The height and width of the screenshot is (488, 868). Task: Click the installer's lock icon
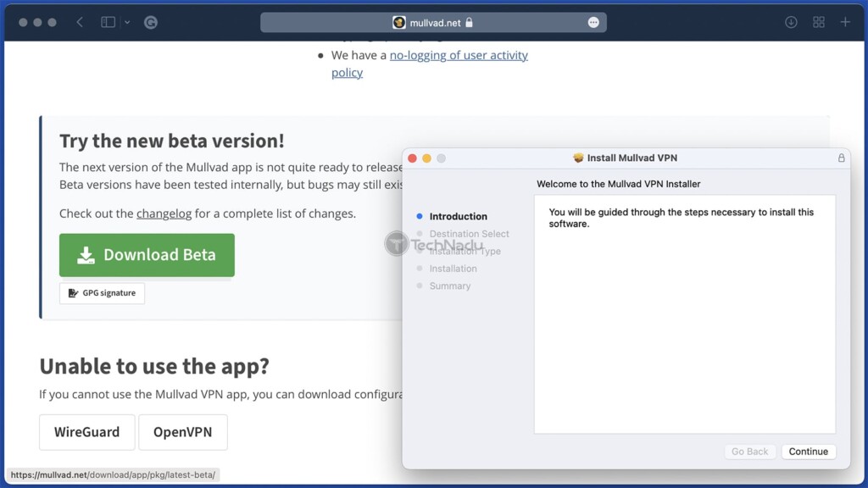[x=841, y=158]
